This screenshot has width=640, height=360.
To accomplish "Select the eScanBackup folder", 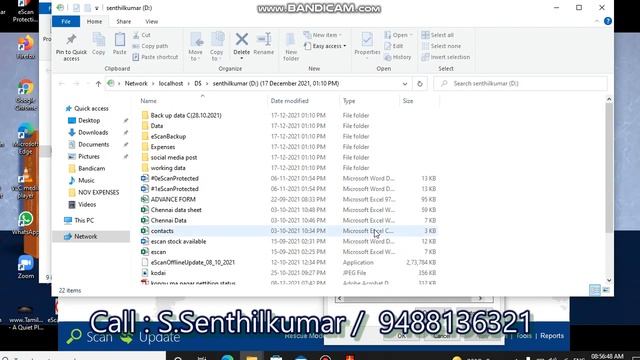I will pos(168,136).
